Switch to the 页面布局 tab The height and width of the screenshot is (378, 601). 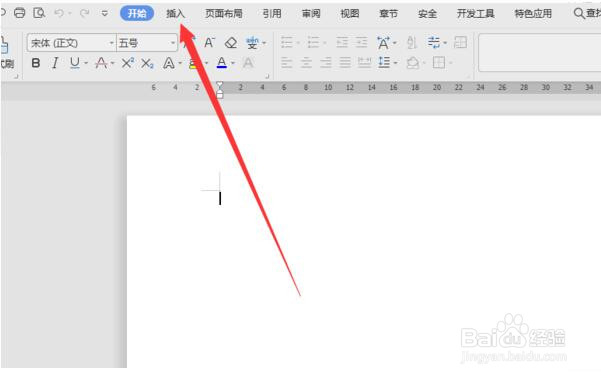224,13
